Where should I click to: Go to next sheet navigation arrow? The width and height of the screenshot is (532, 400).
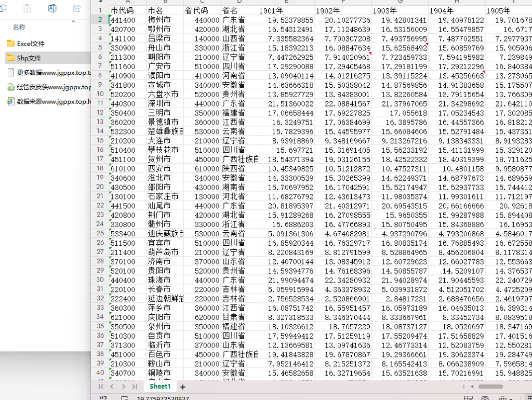pyautogui.click(x=124, y=386)
